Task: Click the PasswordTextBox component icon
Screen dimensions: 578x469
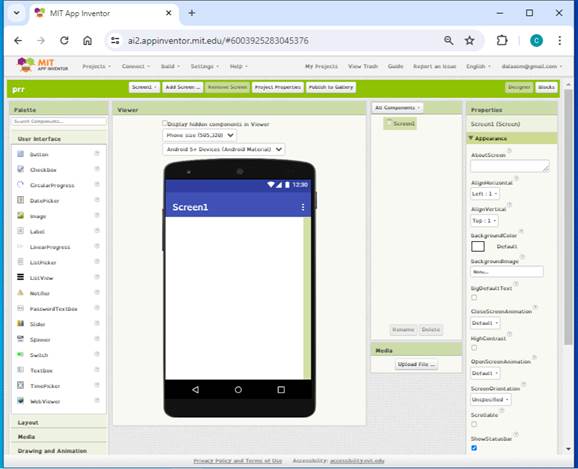Action: [21, 308]
